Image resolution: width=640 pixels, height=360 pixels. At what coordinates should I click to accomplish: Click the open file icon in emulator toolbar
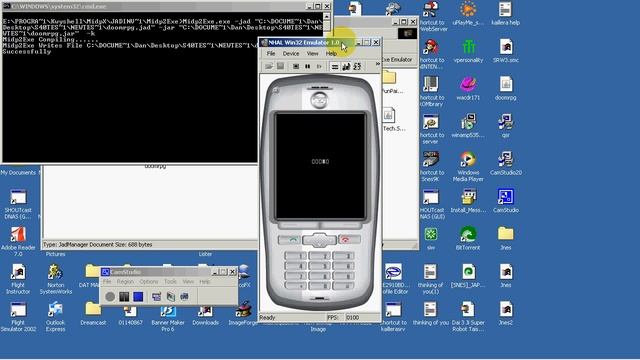[x=269, y=66]
